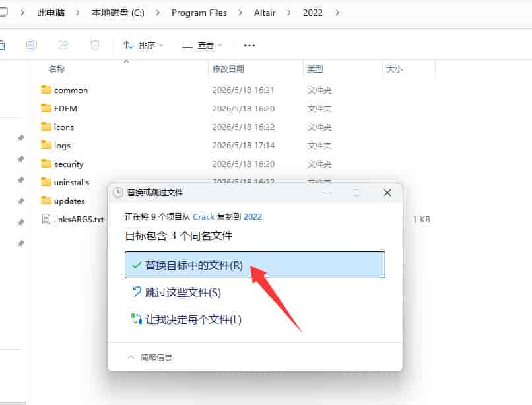This screenshot has height=405, width=532.
Task: Click the EDEM folder name text
Action: [x=65, y=108]
